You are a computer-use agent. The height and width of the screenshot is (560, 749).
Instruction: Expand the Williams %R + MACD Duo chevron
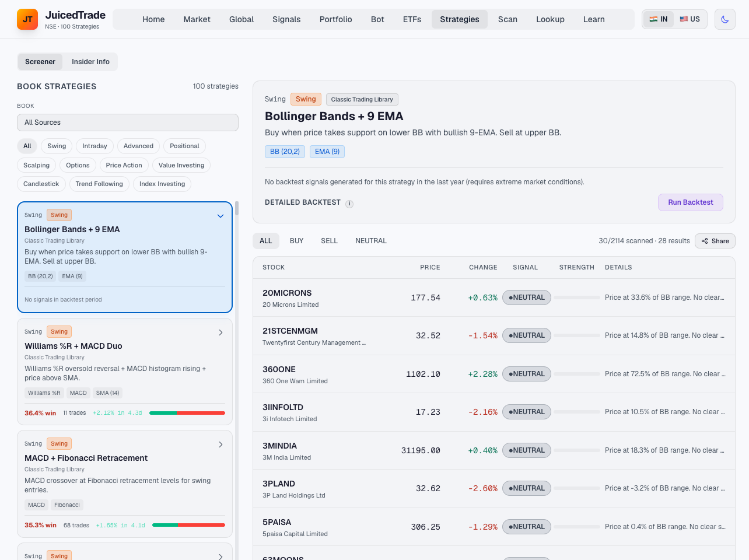point(220,332)
